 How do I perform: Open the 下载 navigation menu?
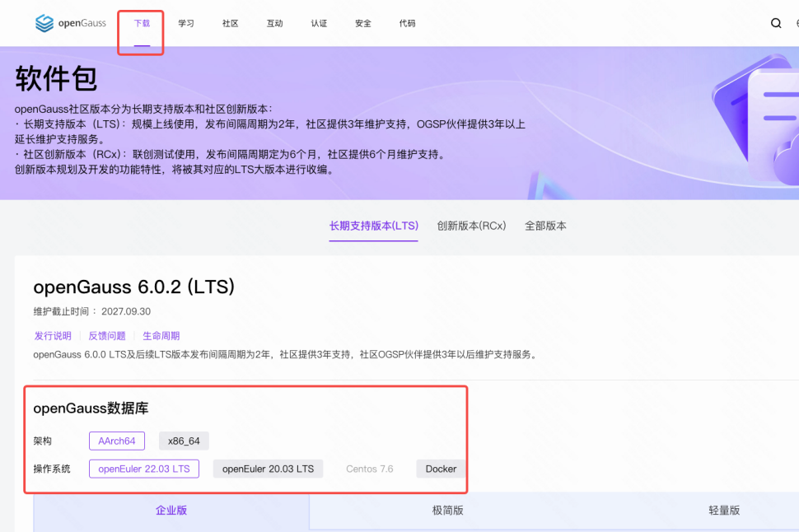(x=142, y=23)
